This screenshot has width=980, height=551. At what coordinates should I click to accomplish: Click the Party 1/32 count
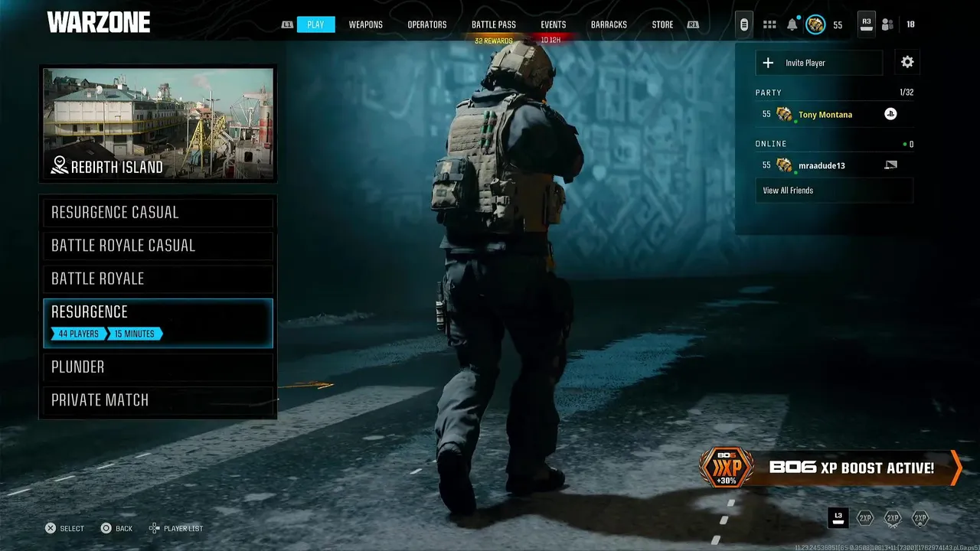[906, 93]
